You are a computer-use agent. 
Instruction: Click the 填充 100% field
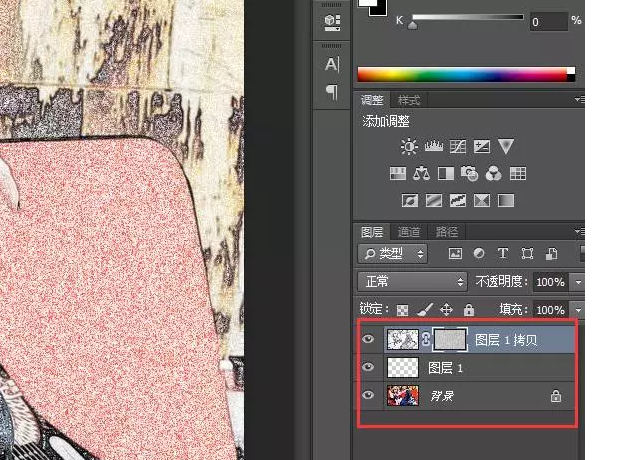pyautogui.click(x=551, y=310)
